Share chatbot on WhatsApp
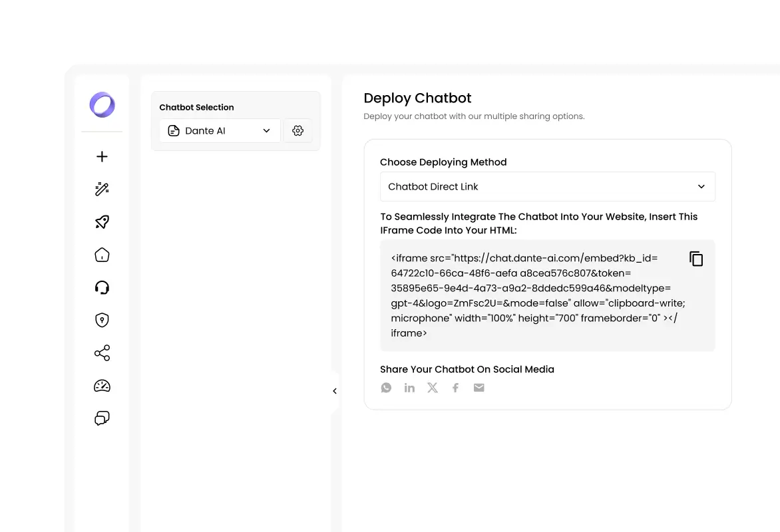This screenshot has height=532, width=780. 386,388
